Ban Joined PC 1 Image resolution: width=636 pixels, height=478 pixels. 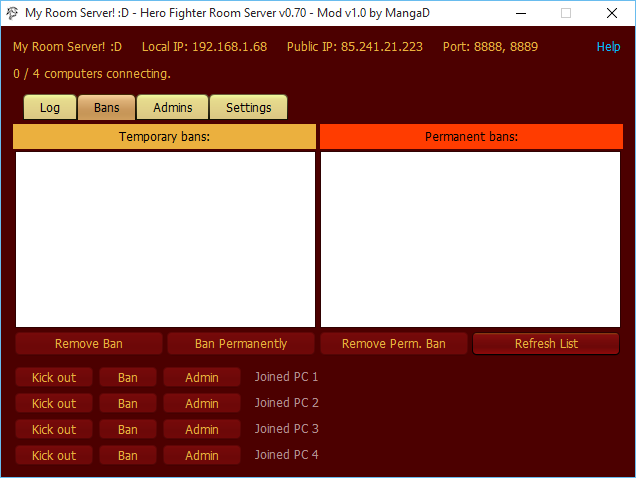point(128,377)
